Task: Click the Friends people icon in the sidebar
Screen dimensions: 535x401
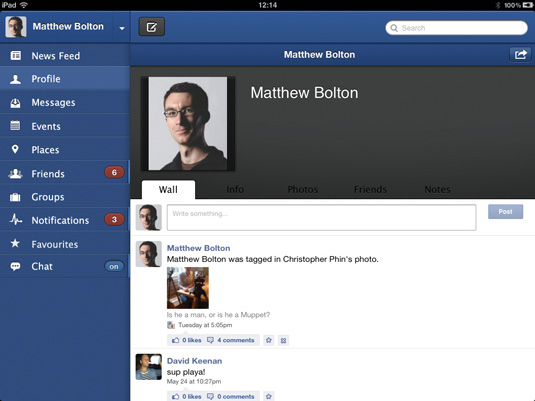Action: (x=15, y=173)
